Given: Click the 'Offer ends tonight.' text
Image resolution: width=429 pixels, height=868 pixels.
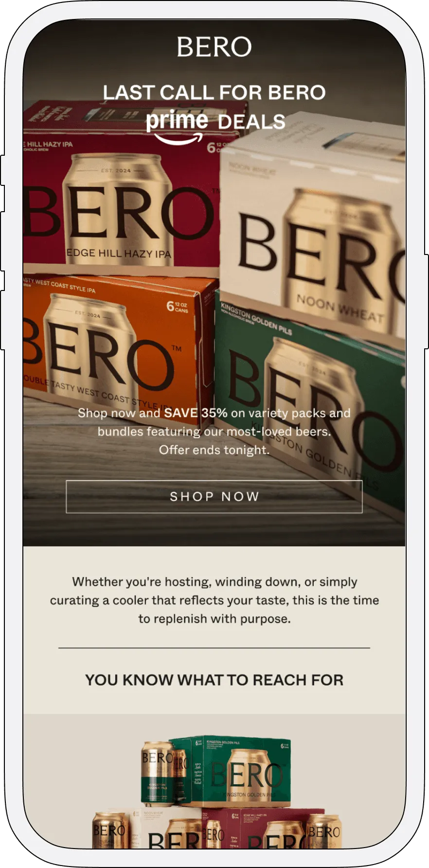Looking at the screenshot, I should [214, 450].
